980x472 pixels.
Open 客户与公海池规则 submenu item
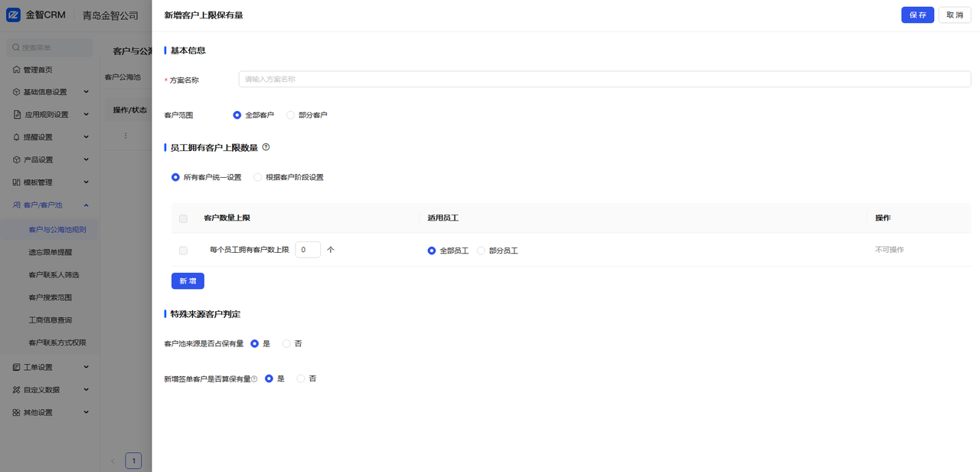57,229
